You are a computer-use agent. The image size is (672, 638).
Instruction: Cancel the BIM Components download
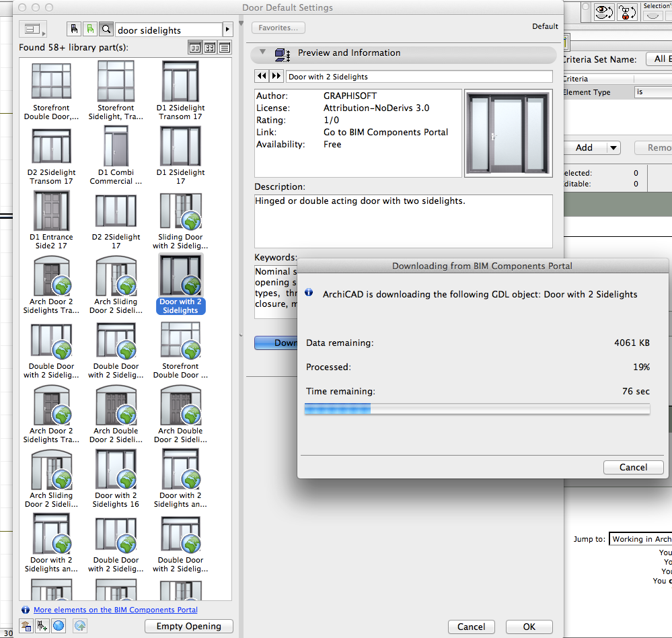coord(633,467)
